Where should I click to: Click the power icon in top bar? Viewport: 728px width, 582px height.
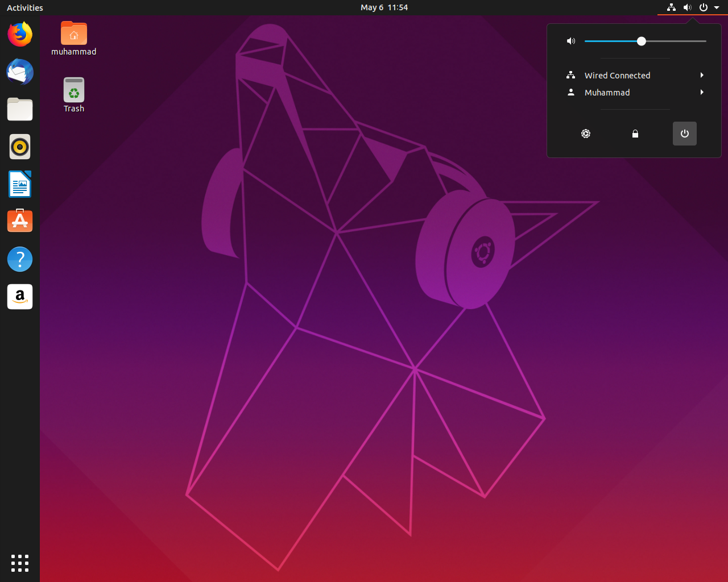coord(704,7)
